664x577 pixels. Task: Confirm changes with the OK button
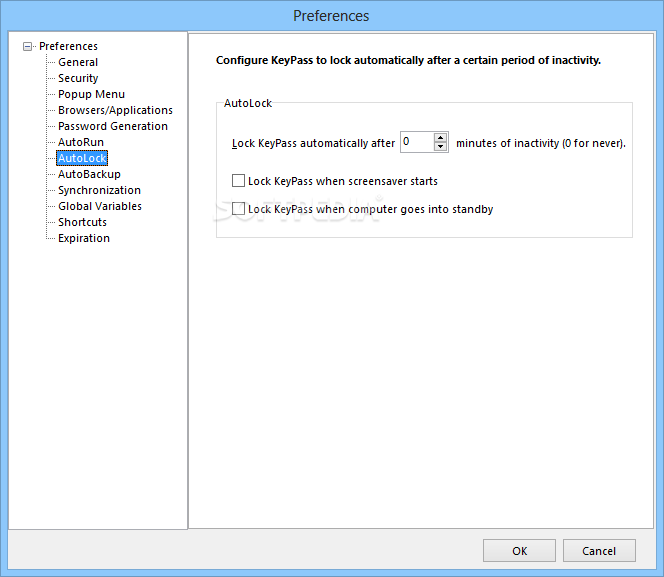click(x=519, y=551)
